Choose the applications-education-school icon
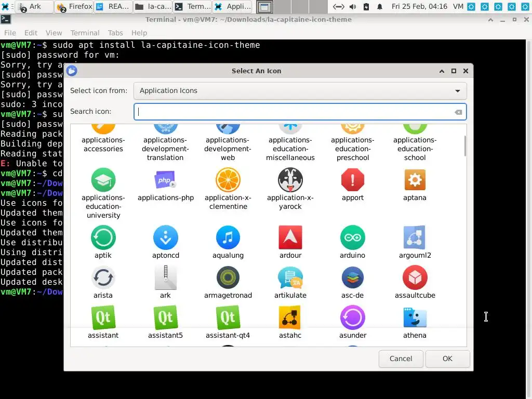Screen dimensions: 532x399 pyautogui.click(x=415, y=129)
